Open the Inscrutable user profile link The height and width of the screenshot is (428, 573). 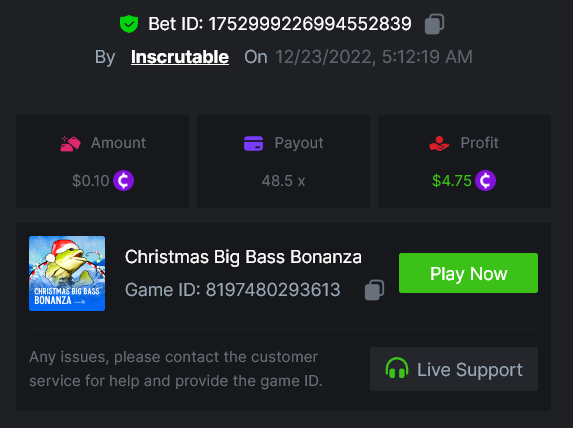[x=180, y=57]
